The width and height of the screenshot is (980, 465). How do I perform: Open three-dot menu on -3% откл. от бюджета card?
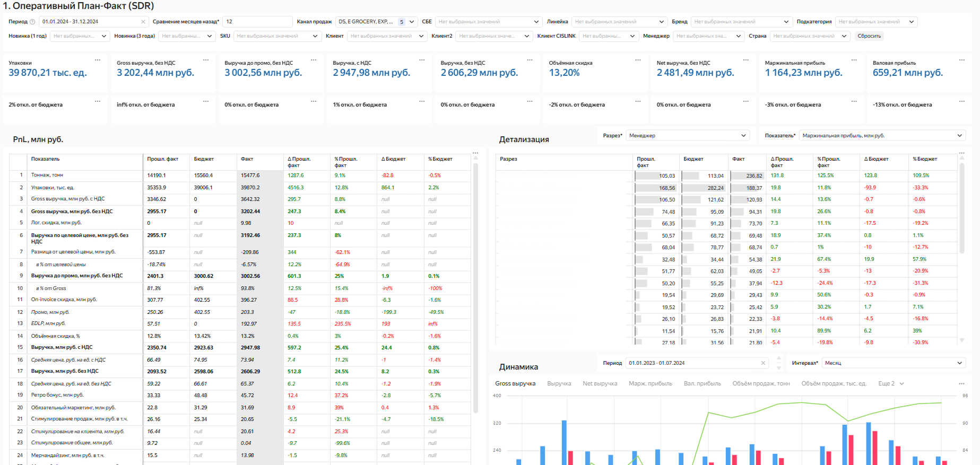pyautogui.click(x=854, y=101)
